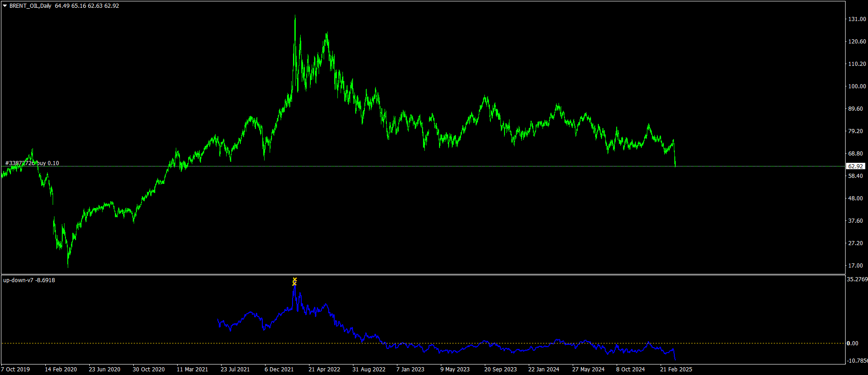Click the 131.00 price axis label
Screen dimensions: 868x375
pyautogui.click(x=857, y=19)
